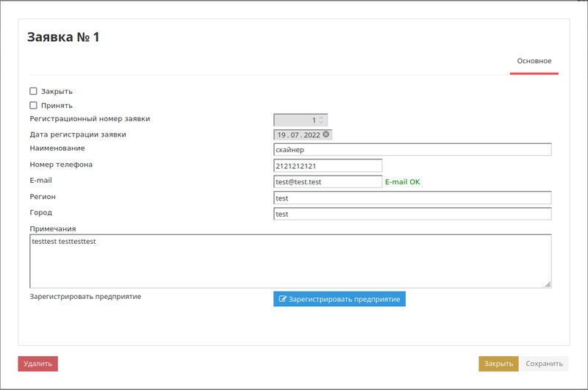Click the Регион input field

[412, 198]
